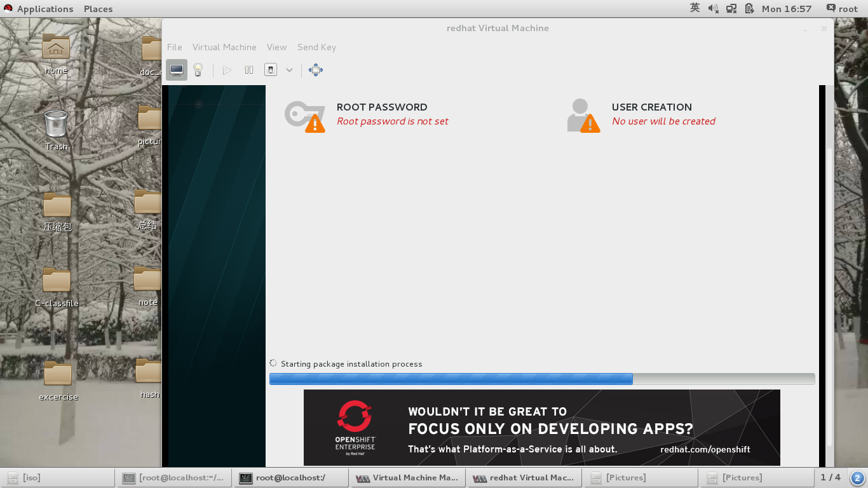This screenshot has height=488, width=868.
Task: Open the volume control icon
Action: click(x=713, y=9)
